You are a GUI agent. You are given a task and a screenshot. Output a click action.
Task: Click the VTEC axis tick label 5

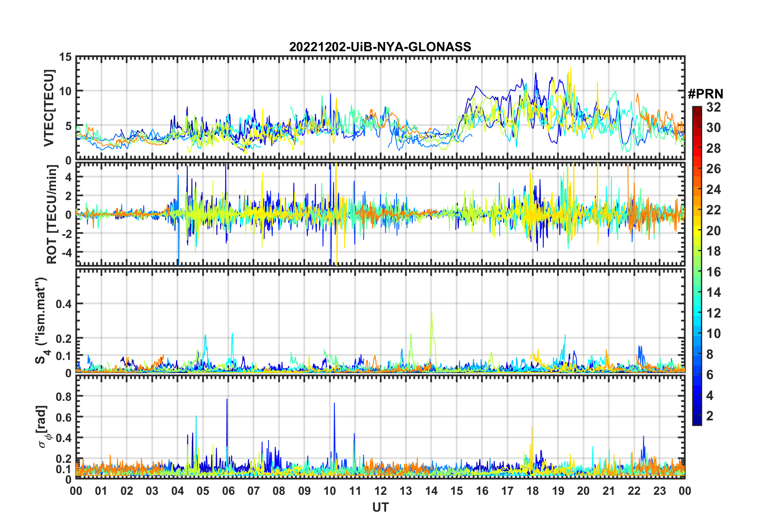pos(69,126)
